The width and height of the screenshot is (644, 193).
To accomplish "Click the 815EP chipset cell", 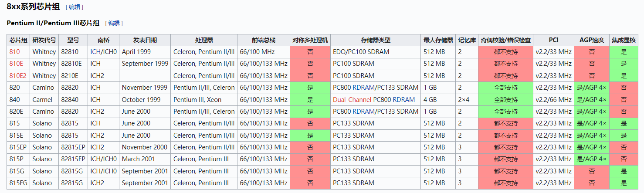I will (x=18, y=147).
